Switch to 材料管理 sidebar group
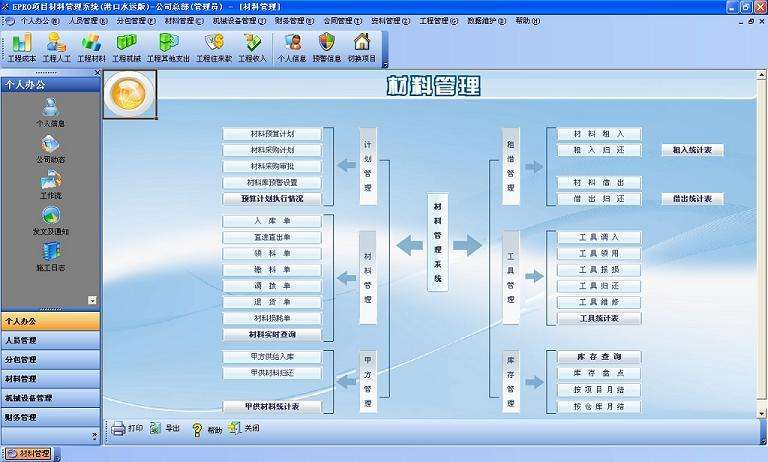Image resolution: width=768 pixels, height=462 pixels. [50, 379]
